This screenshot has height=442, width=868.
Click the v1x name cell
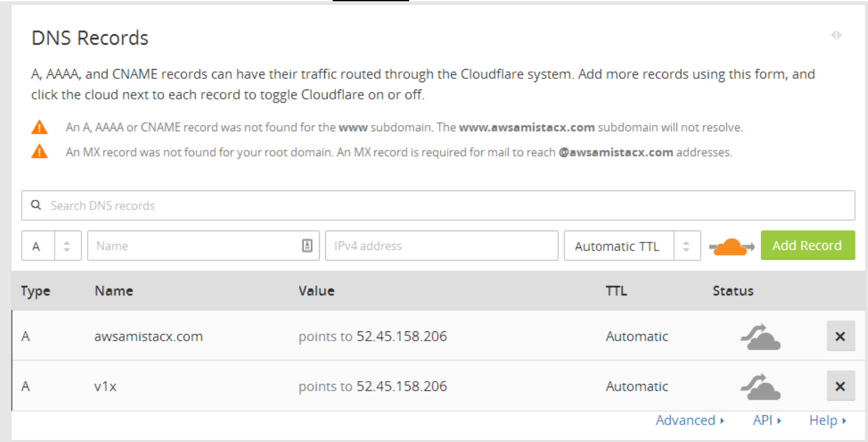pos(106,386)
